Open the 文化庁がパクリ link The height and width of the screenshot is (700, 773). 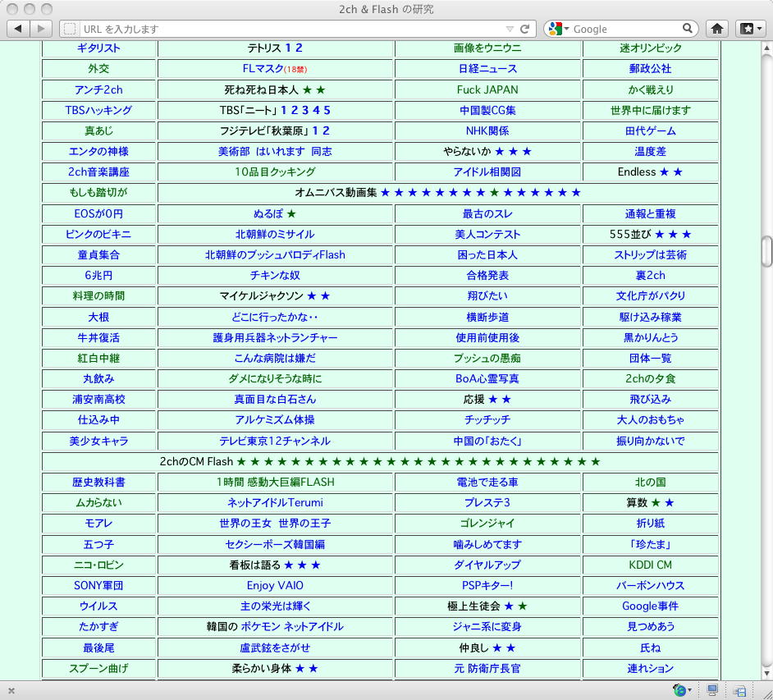pyautogui.click(x=650, y=295)
